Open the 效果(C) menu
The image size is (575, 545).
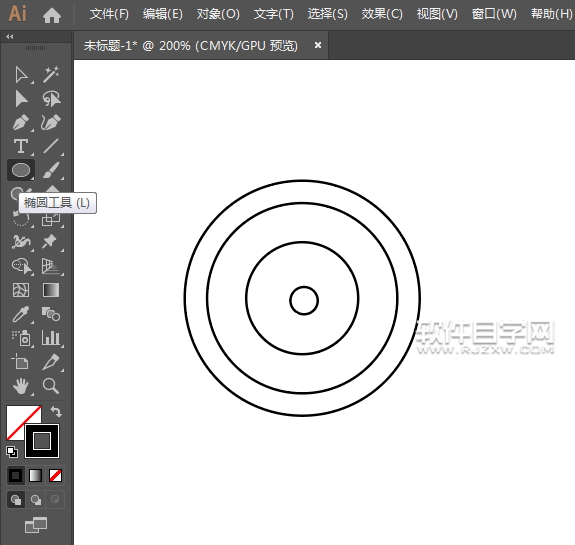click(x=382, y=14)
